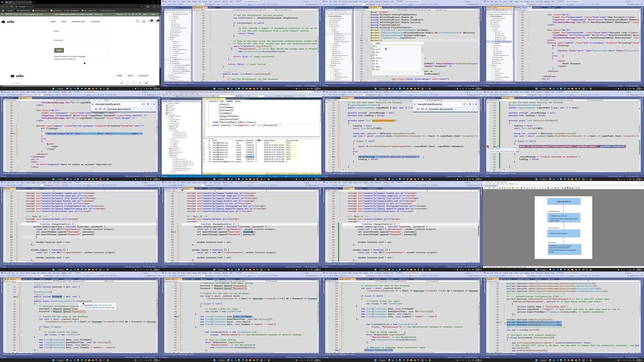Click the IntelliSense completion list scrollbar
The height and width of the screenshot is (362, 644).
click(422, 50)
